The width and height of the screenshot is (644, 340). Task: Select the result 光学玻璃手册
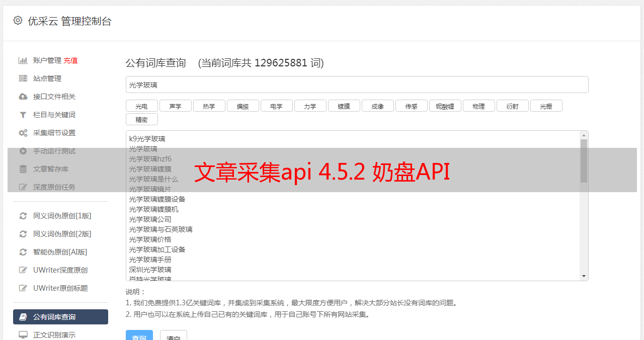coord(150,260)
